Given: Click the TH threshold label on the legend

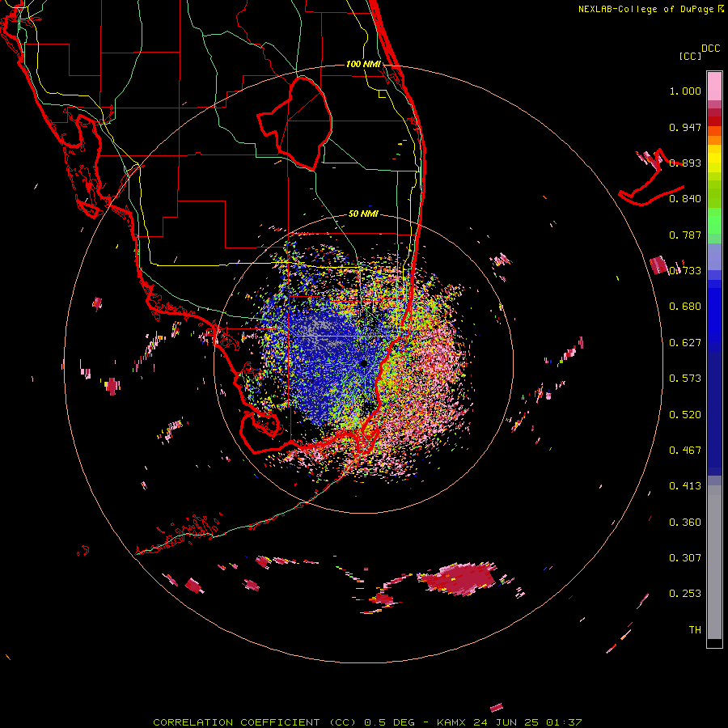Looking at the screenshot, I should click(x=695, y=630).
